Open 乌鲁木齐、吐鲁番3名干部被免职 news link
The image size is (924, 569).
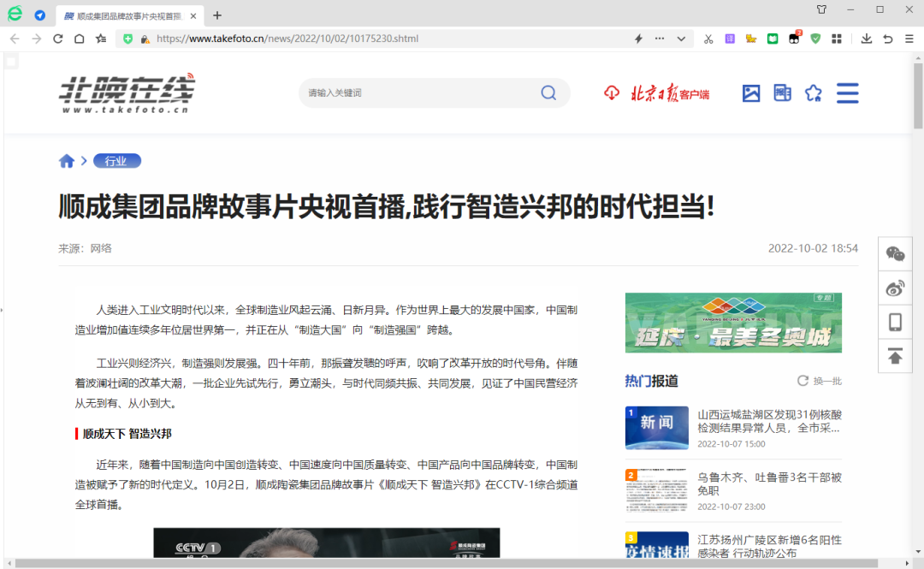point(769,483)
